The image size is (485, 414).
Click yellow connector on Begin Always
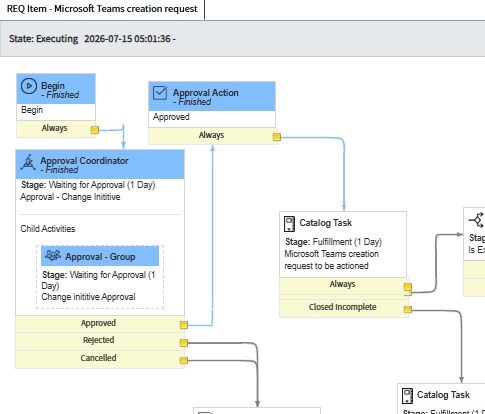coord(95,130)
